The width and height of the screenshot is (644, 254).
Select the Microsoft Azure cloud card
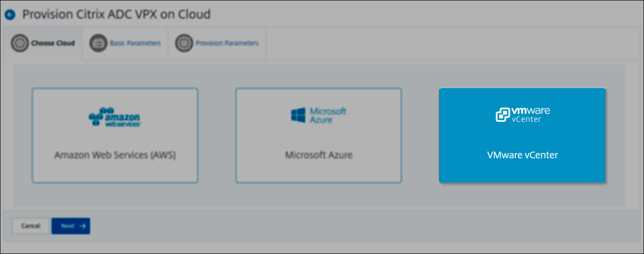[319, 136]
